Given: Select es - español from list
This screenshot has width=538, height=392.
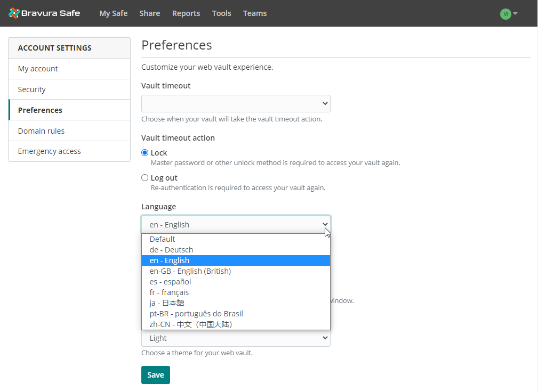Looking at the screenshot, I should (170, 282).
